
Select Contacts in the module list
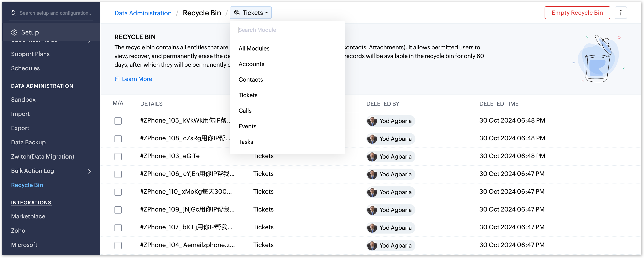pos(251,80)
